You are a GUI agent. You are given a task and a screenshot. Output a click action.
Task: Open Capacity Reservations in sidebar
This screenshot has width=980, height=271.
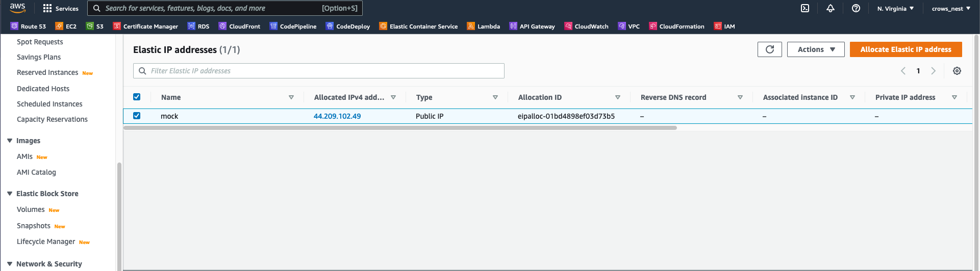tap(52, 119)
